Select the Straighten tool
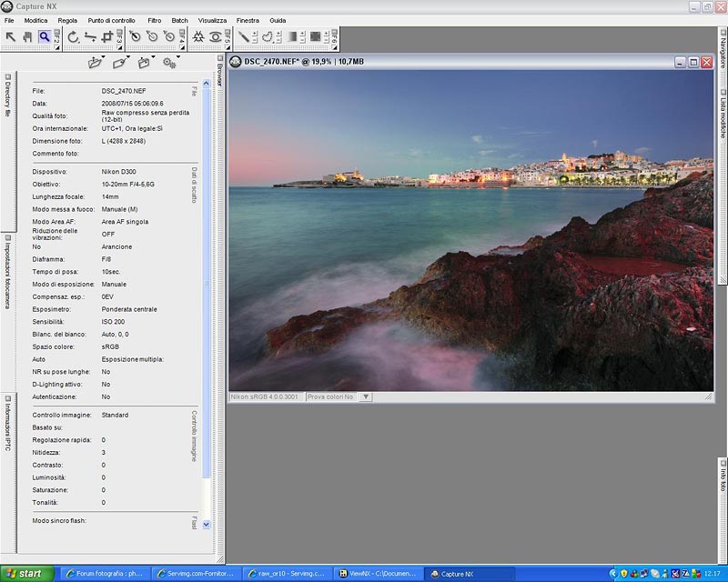This screenshot has height=582, width=728. point(90,37)
